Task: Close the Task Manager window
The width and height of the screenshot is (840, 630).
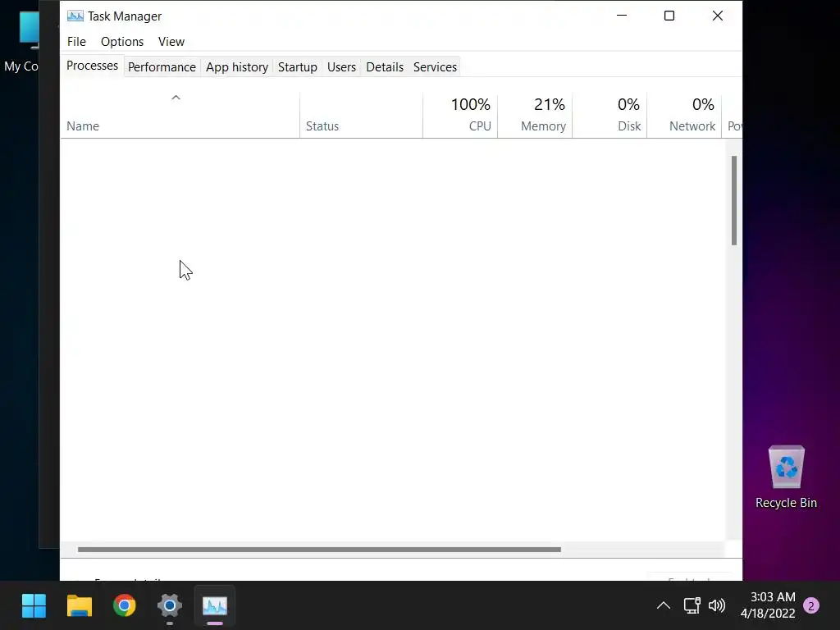Action: click(x=717, y=16)
